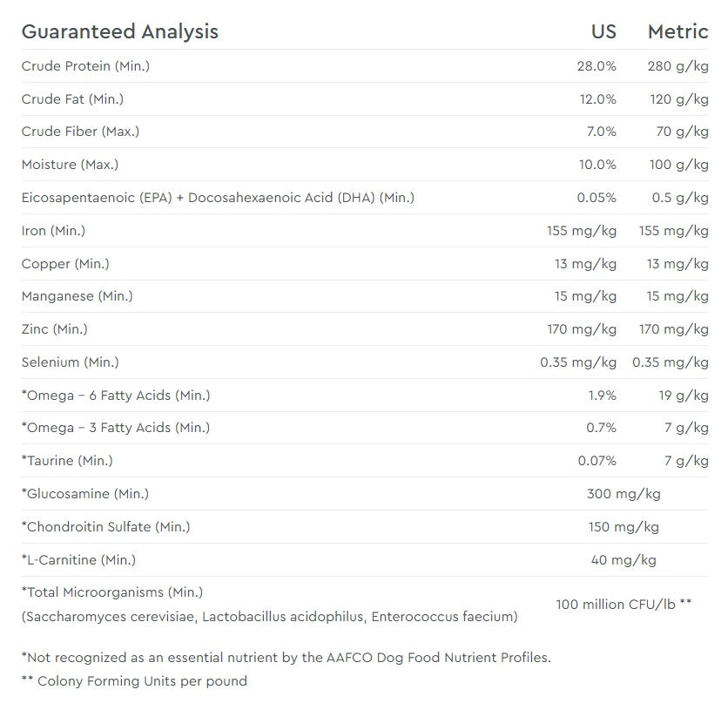Select the Zinc (Min.) row label

pyautogui.click(x=54, y=329)
